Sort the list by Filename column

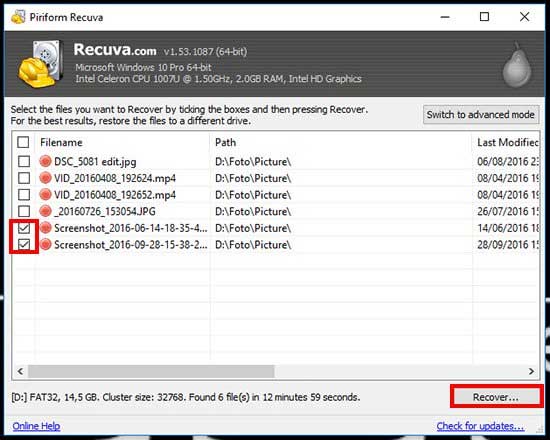(61, 142)
